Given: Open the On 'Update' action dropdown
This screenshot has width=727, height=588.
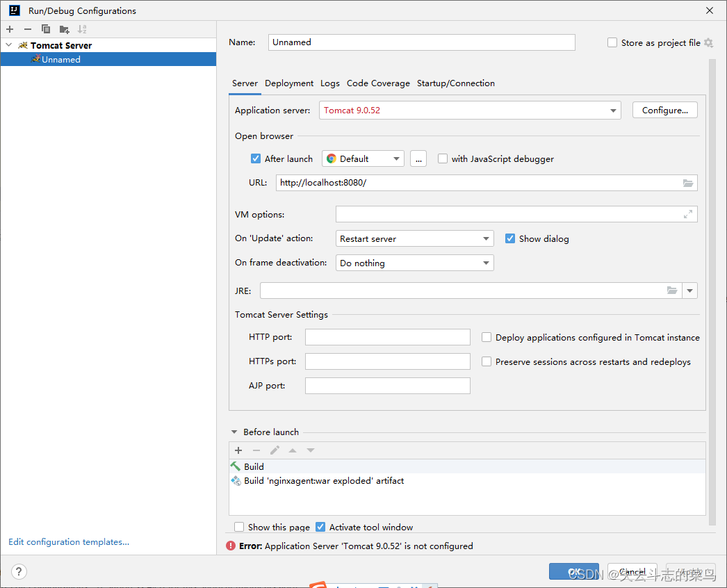Looking at the screenshot, I should (x=414, y=238).
